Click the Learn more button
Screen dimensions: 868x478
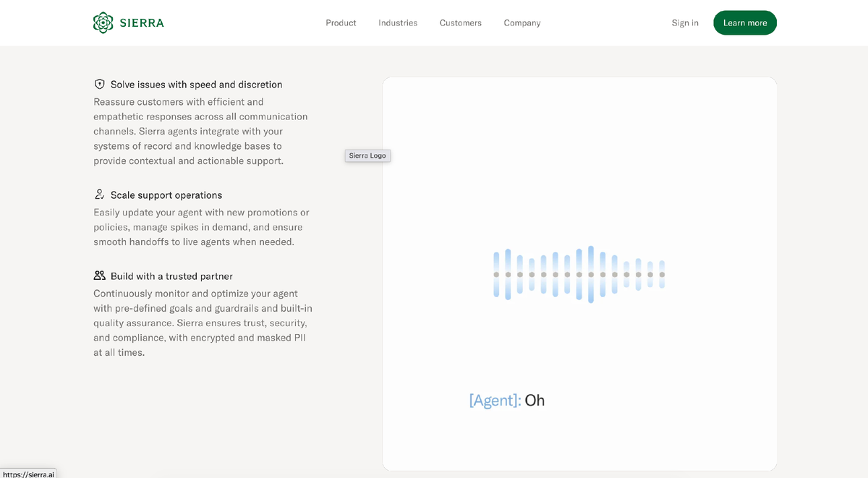pyautogui.click(x=745, y=23)
